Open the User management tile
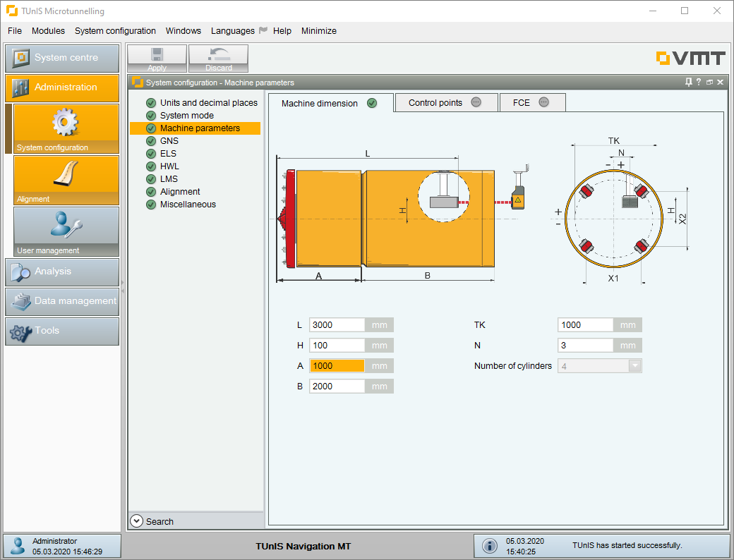This screenshot has height=560, width=734. [x=66, y=231]
